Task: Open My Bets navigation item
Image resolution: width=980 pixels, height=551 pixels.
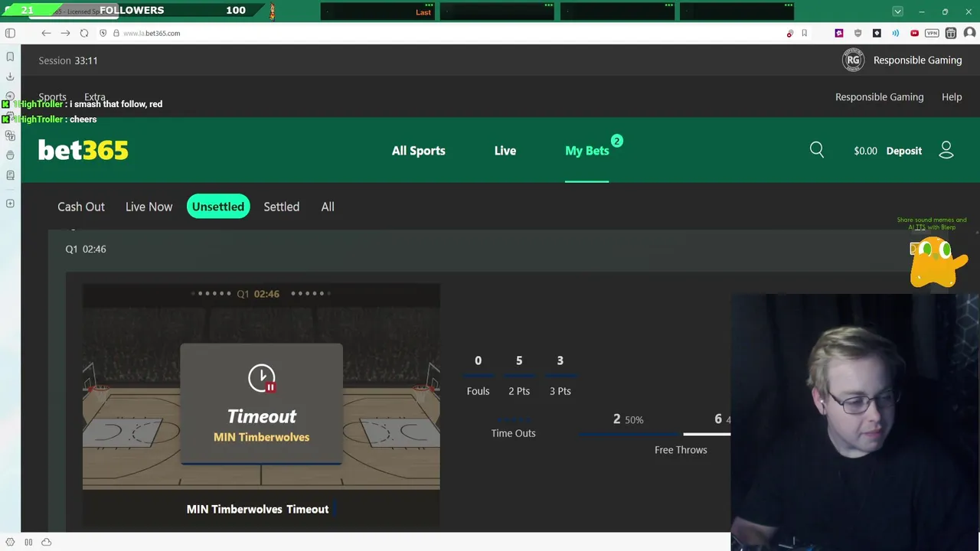Action: 587,151
